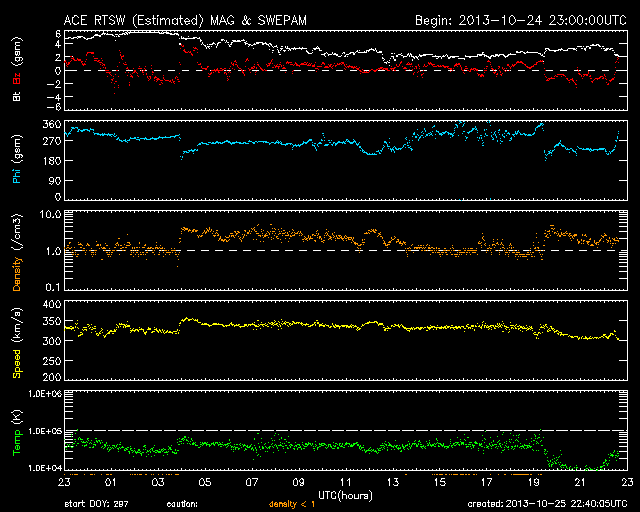The image size is (640, 512).
Task: Click the '400' value on Speed axis
Action: click(x=52, y=304)
